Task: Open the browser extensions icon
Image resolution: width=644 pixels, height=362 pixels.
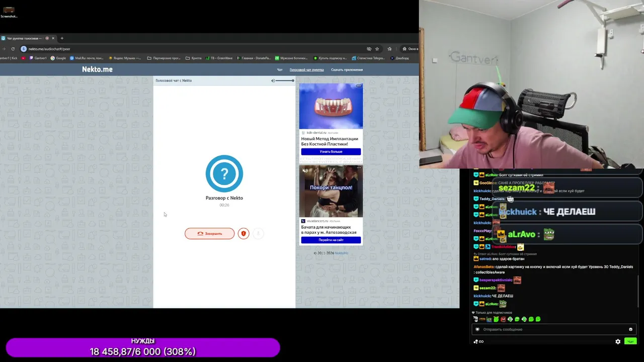Action: pyautogui.click(x=389, y=49)
